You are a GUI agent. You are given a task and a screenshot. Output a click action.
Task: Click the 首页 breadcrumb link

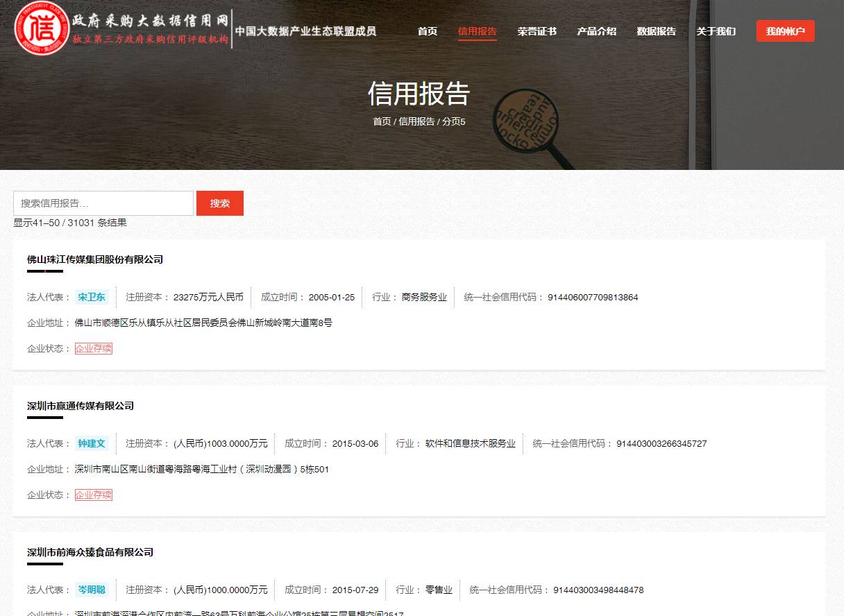point(382,121)
